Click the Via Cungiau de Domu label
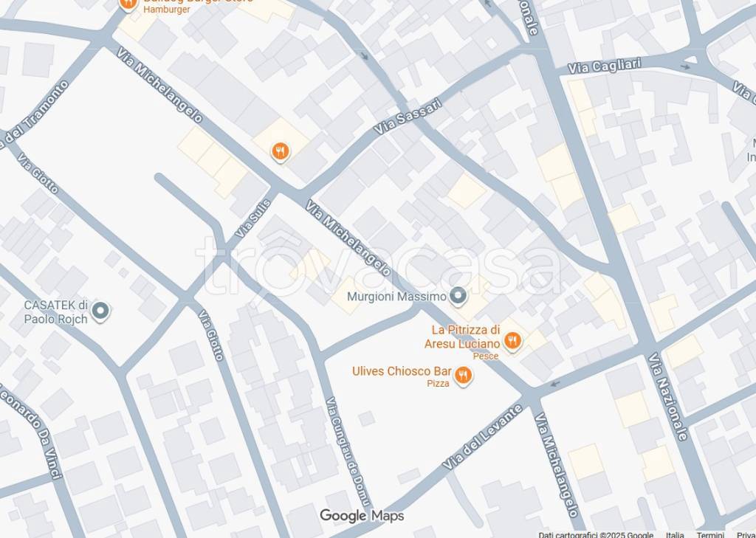 348,452
